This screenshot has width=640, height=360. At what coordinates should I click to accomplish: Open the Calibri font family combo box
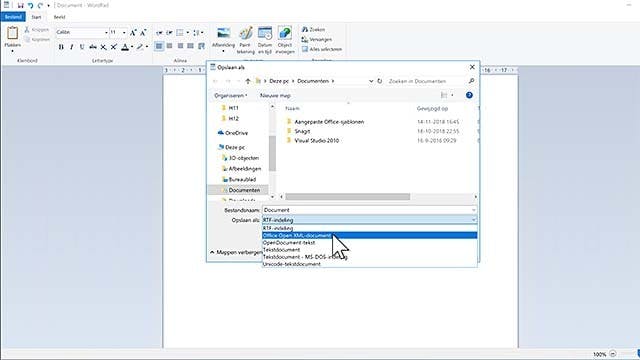82,32
